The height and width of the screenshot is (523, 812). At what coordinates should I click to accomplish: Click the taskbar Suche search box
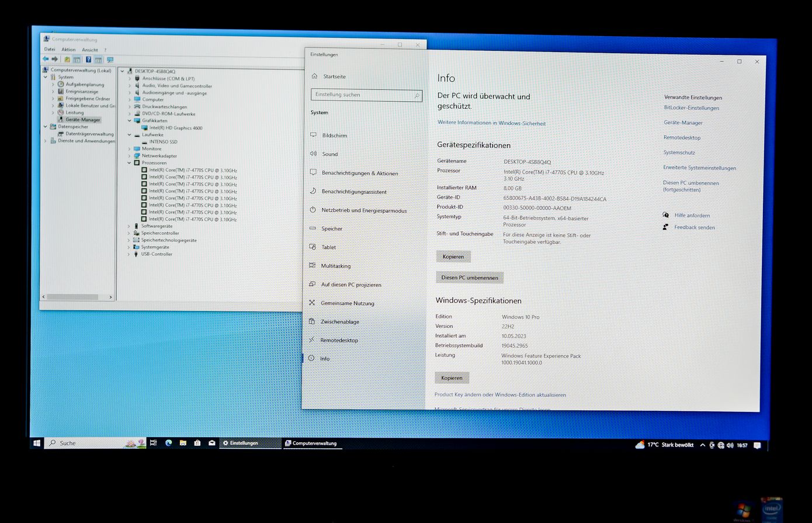tap(96, 443)
